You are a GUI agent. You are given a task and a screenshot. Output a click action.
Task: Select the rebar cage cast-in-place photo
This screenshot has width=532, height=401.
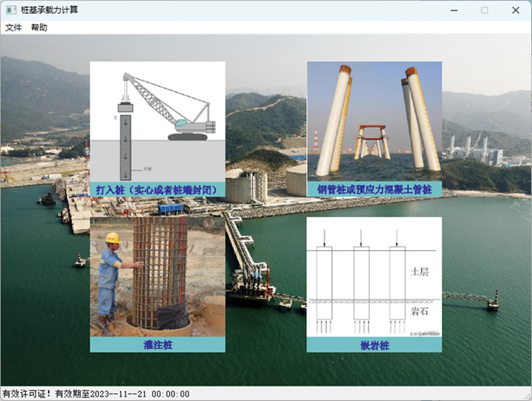pyautogui.click(x=157, y=277)
